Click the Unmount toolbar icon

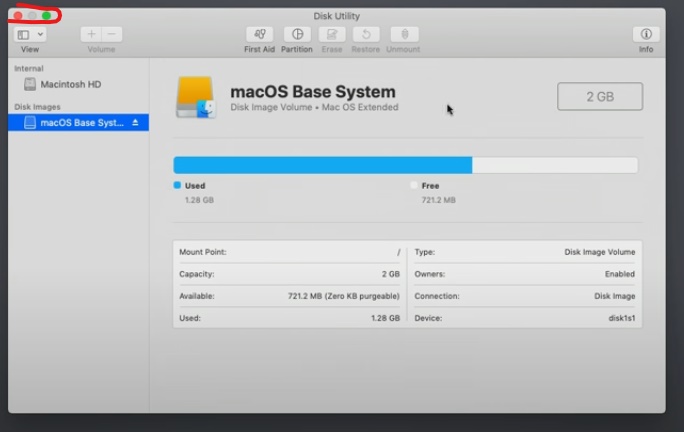(x=404, y=34)
